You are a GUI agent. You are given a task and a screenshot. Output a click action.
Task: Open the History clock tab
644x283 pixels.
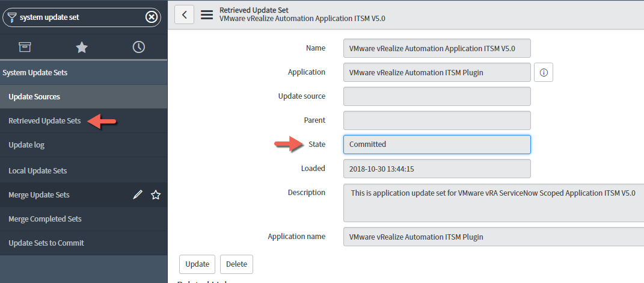click(x=139, y=47)
